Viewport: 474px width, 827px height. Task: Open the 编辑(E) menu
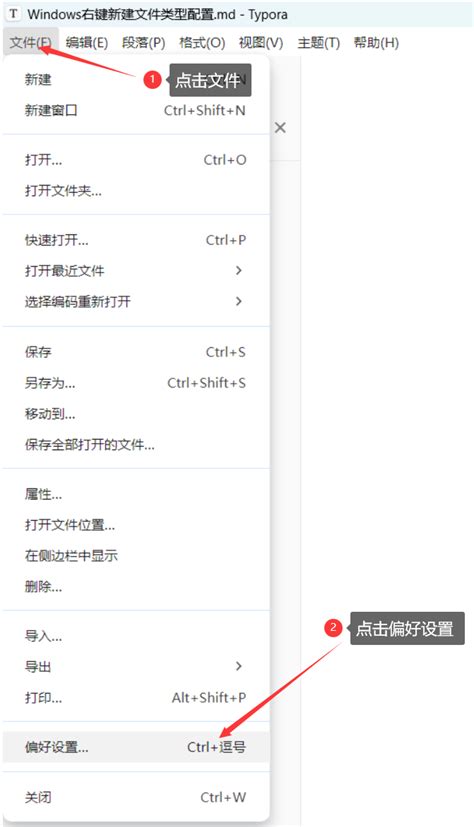click(x=87, y=43)
